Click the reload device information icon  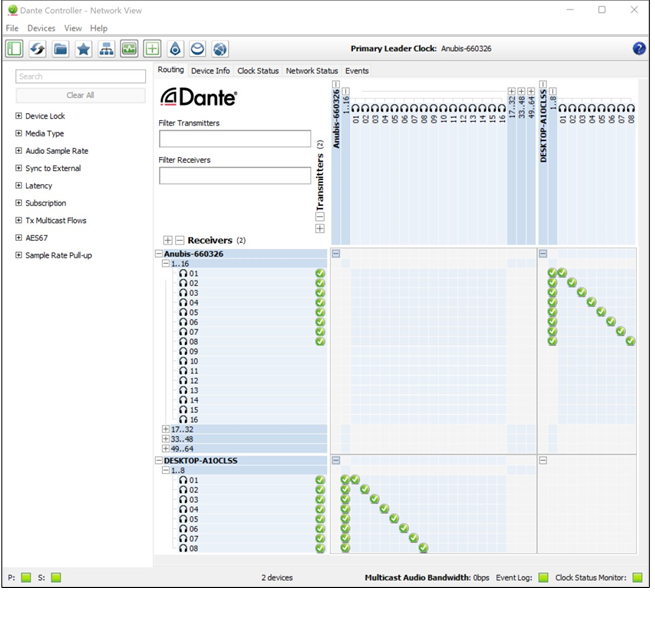pos(38,49)
